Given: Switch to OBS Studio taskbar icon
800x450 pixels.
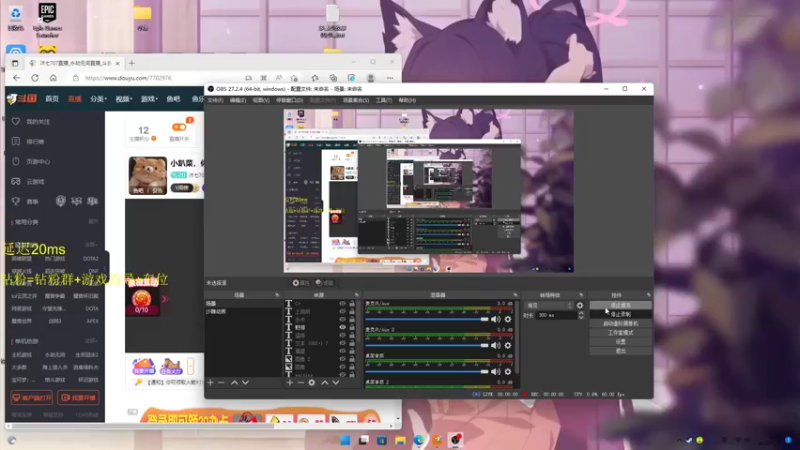Looking at the screenshot, I should click(x=456, y=440).
